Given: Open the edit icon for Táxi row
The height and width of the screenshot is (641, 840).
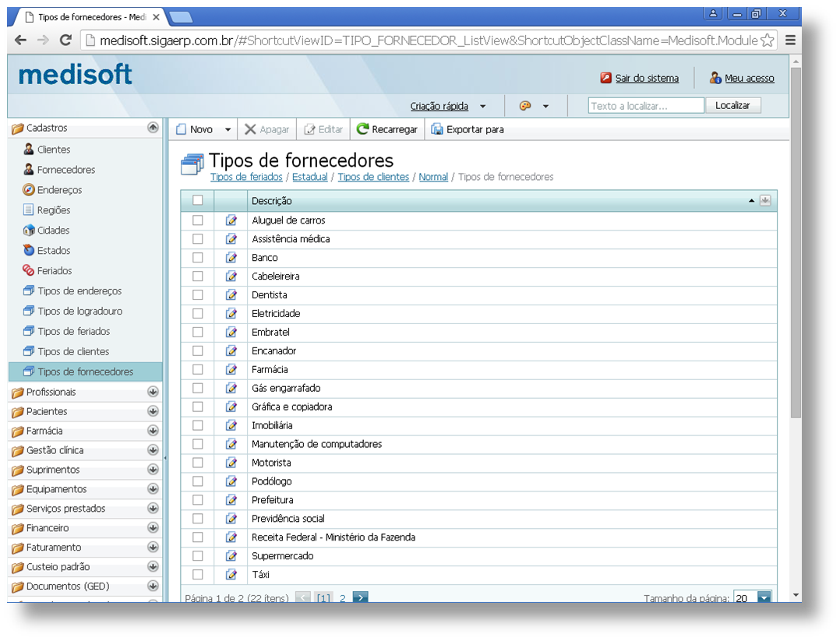Looking at the screenshot, I should (231, 575).
